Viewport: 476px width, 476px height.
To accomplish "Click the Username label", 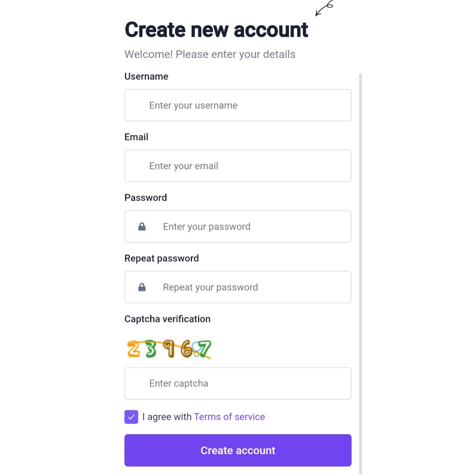I will [146, 76].
